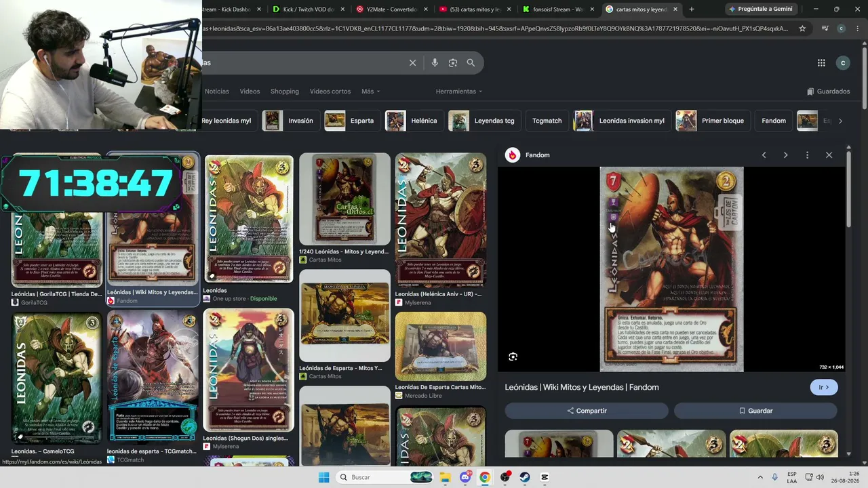Select the Invasión suggestion chip

(291, 121)
